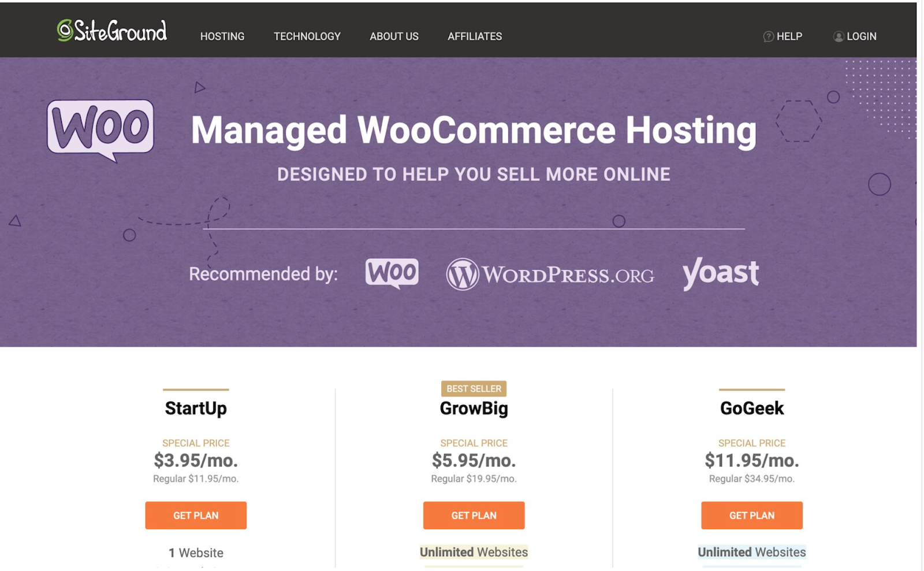This screenshot has height=571, width=924.
Task: Open the Affiliates menu
Action: pyautogui.click(x=475, y=36)
